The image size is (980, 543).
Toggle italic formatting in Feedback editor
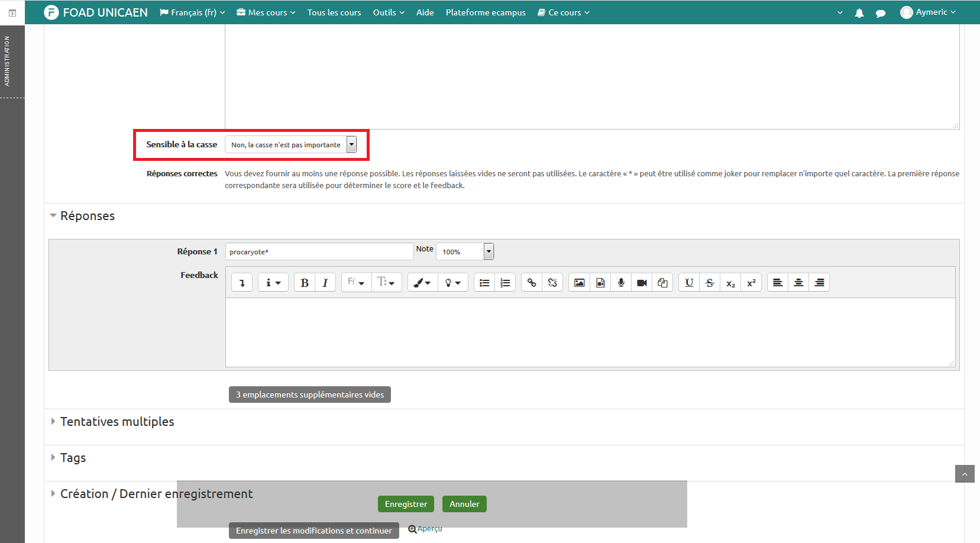[325, 283]
